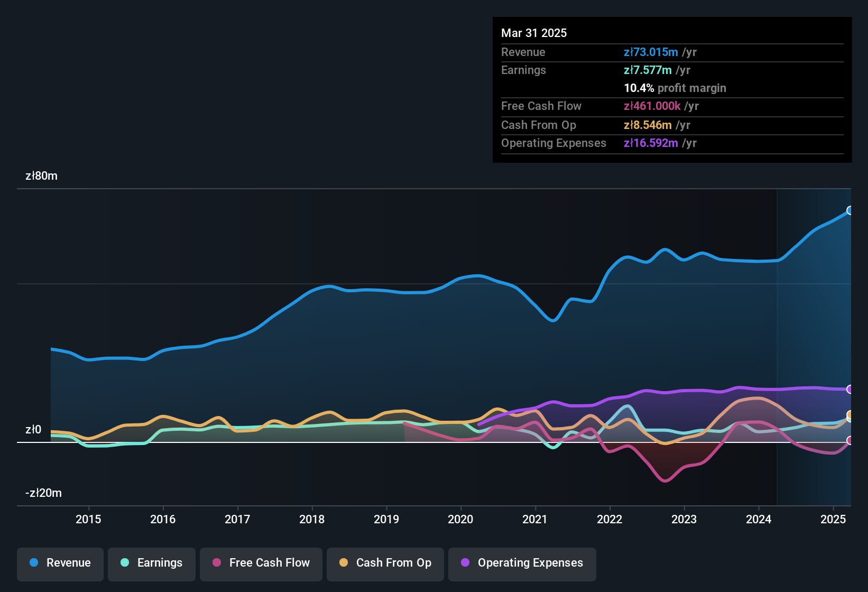
Task: Select the pink Free Cash Flow dot icon
Action: 217,562
